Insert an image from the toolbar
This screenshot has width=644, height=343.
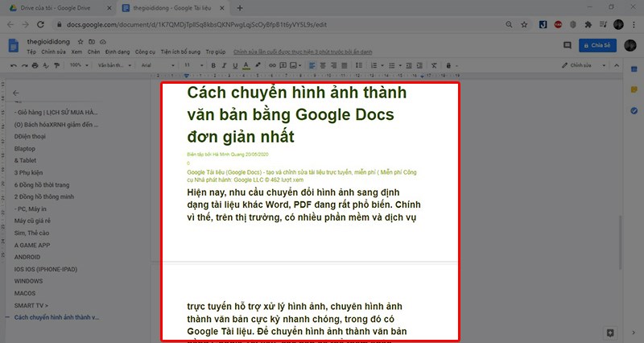click(293, 65)
